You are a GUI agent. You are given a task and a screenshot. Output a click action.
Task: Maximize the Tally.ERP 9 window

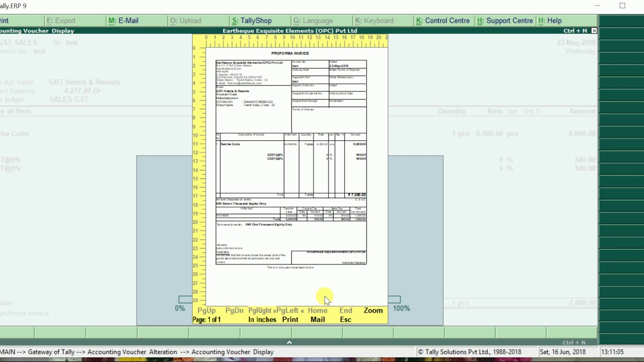pos(622,6)
